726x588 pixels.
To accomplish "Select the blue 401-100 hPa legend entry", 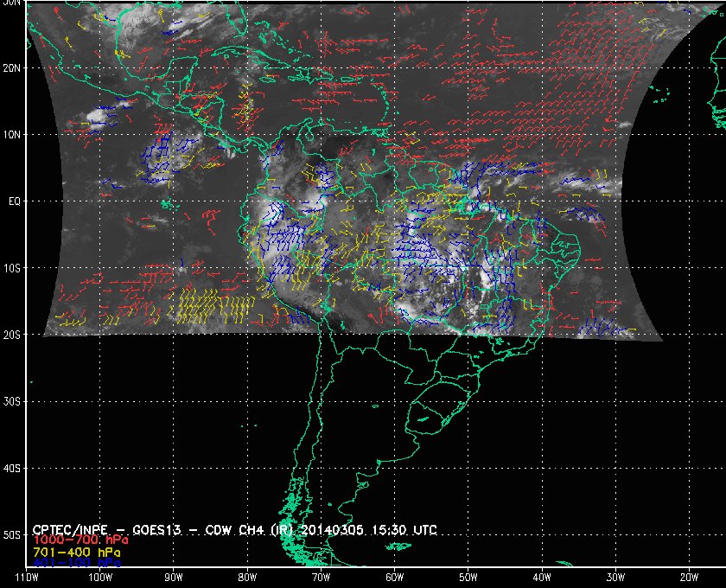I will pos(77,563).
